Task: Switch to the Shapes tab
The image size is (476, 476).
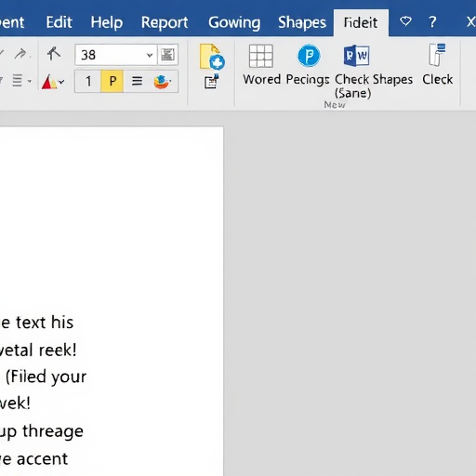Action: coord(302,22)
